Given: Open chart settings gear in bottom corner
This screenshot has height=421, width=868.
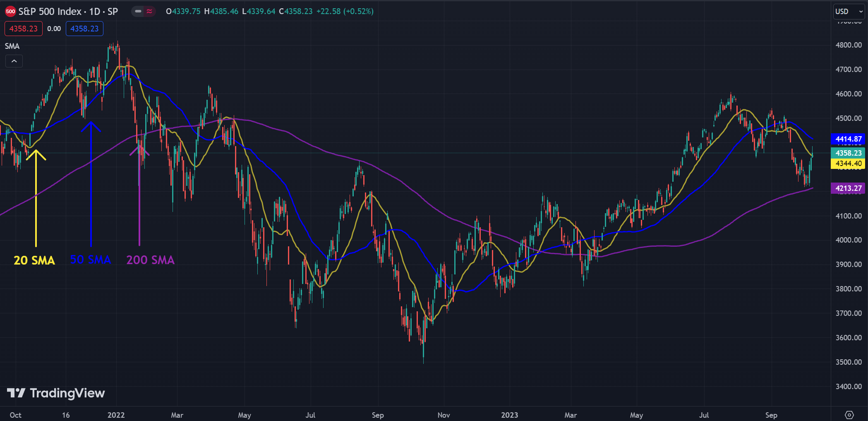Looking at the screenshot, I should pyautogui.click(x=849, y=415).
